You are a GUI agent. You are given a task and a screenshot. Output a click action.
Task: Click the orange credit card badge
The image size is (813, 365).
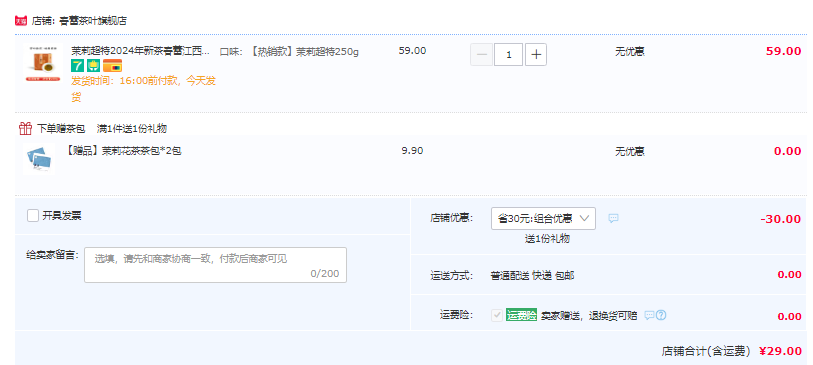click(x=113, y=66)
